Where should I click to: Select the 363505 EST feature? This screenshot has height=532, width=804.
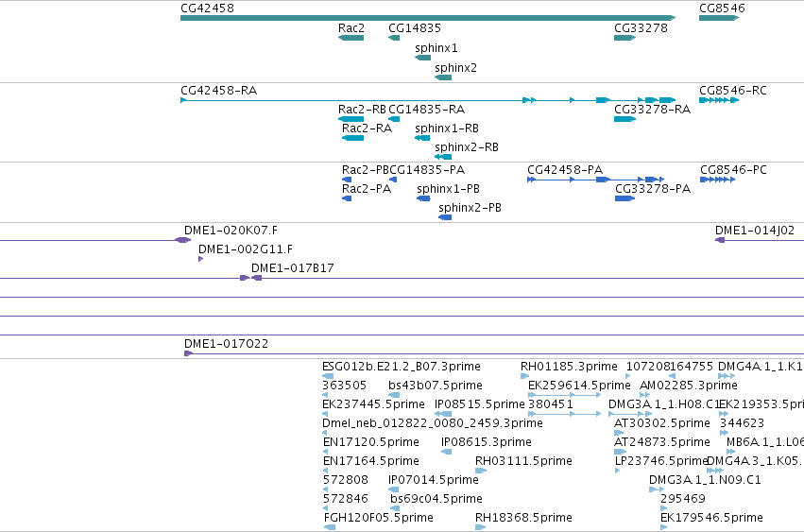tap(325, 395)
